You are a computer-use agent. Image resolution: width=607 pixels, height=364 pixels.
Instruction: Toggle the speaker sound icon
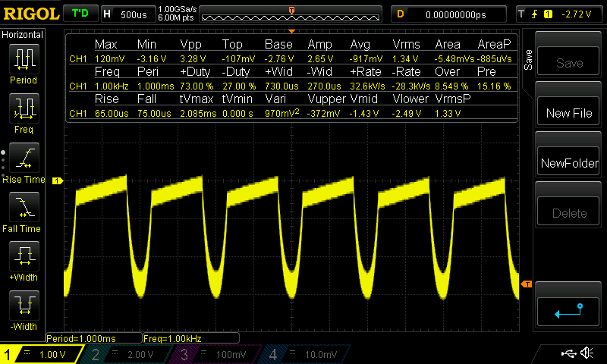point(587,353)
